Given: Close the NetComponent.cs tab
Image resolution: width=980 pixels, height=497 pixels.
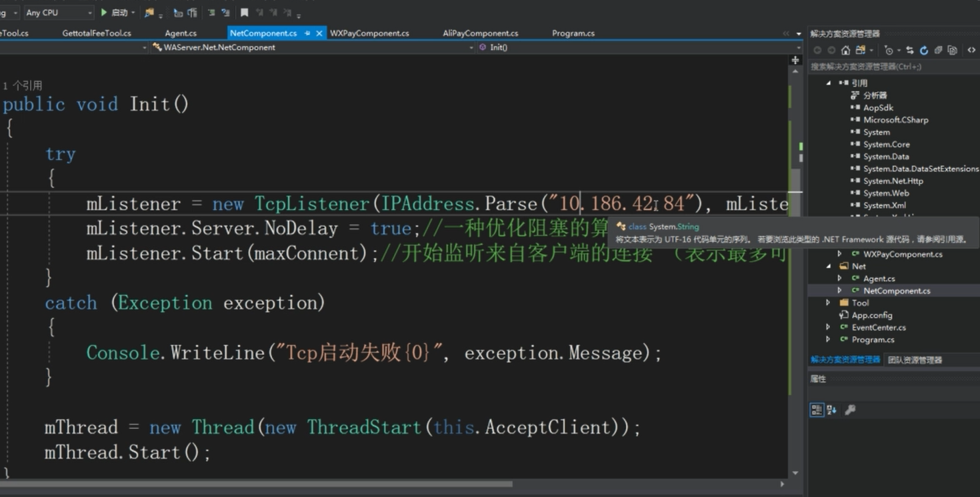Looking at the screenshot, I should coord(319,33).
